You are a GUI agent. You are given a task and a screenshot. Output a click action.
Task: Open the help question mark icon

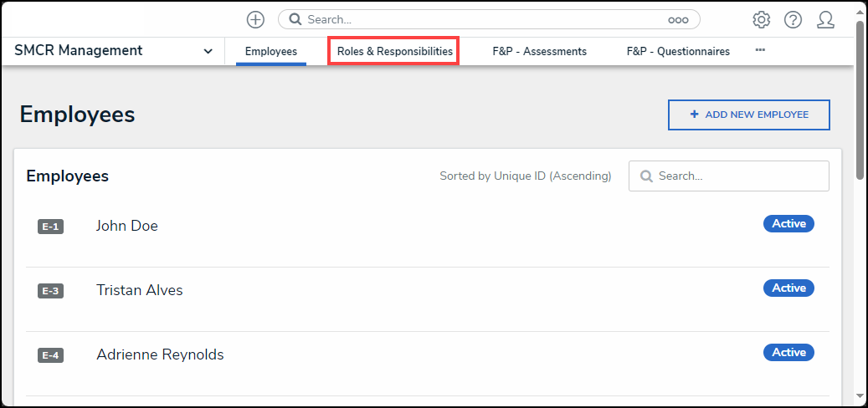tap(793, 20)
